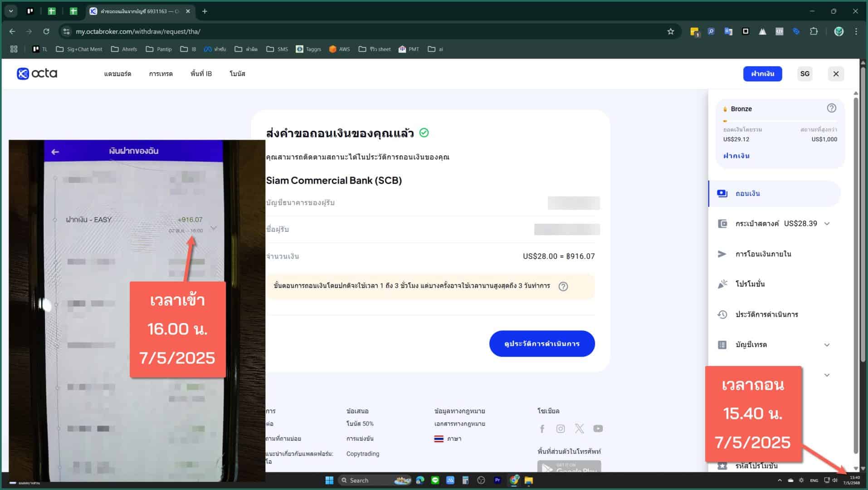868x490 pixels.
Task: Open the Taggrs bookmark
Action: click(x=308, y=49)
